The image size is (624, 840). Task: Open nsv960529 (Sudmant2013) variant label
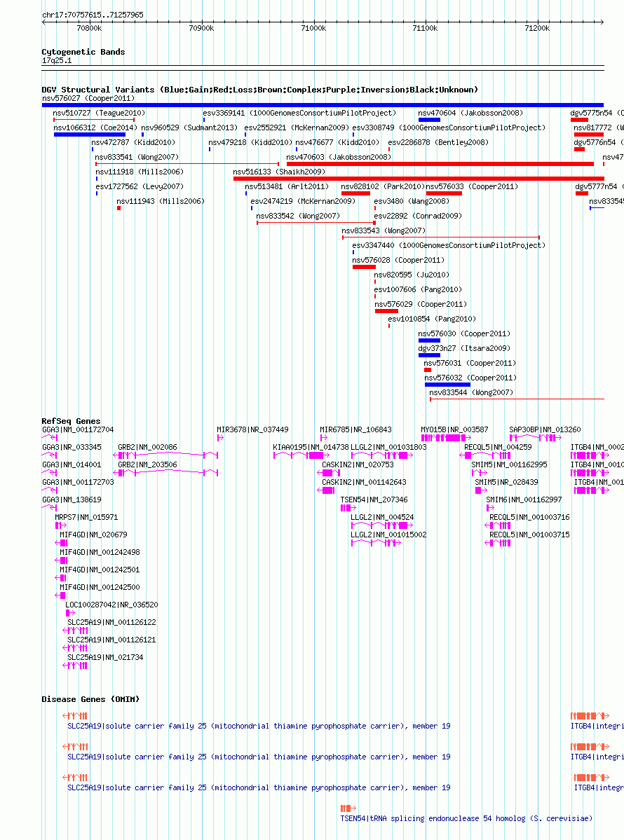pos(189,128)
